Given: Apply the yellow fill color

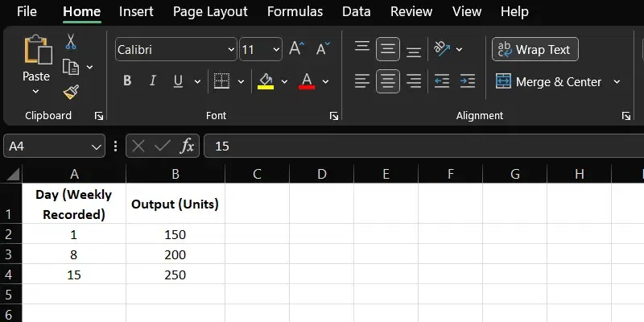Looking at the screenshot, I should [x=266, y=81].
